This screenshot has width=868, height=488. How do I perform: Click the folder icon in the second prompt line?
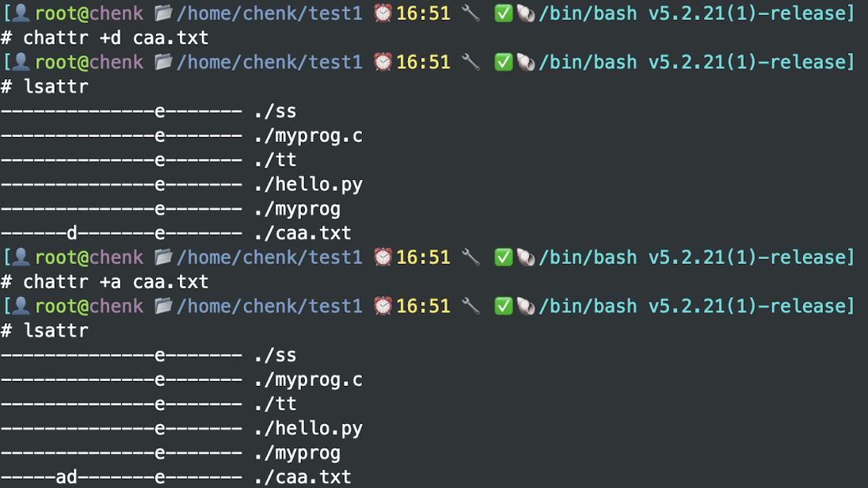163,62
